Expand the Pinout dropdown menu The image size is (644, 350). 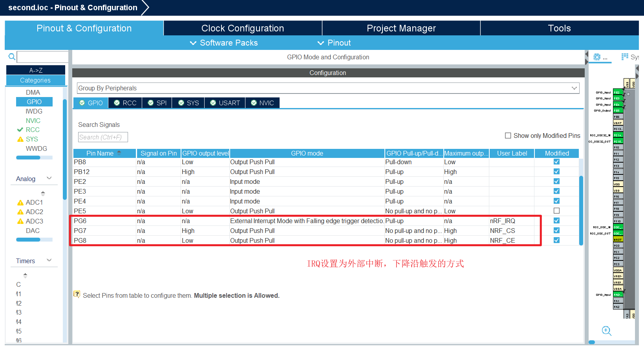coord(334,43)
